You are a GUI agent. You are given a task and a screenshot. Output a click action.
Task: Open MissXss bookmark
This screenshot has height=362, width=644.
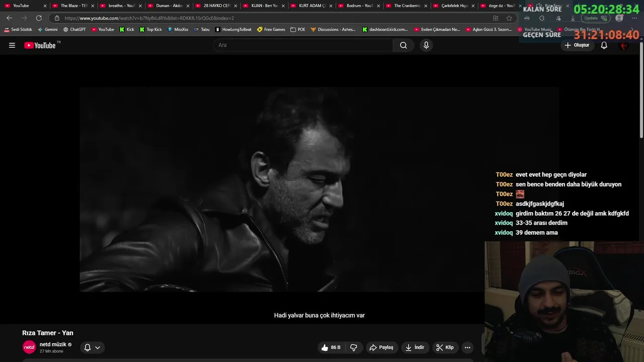[x=178, y=30]
